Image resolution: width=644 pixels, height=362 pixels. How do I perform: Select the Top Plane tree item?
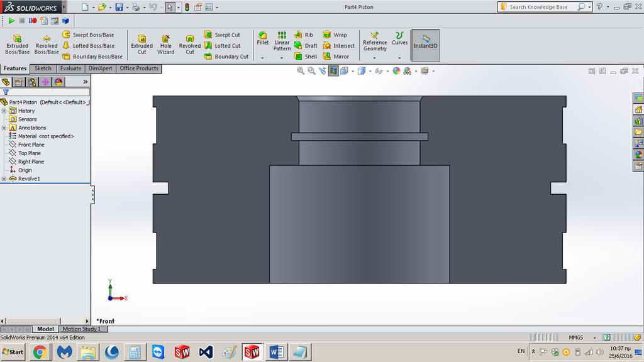click(x=25, y=153)
